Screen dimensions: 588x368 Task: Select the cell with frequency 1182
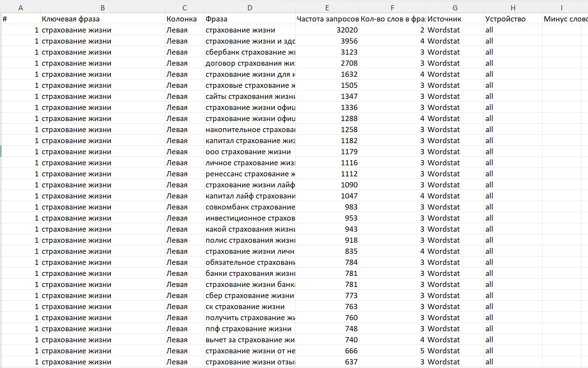pos(327,141)
